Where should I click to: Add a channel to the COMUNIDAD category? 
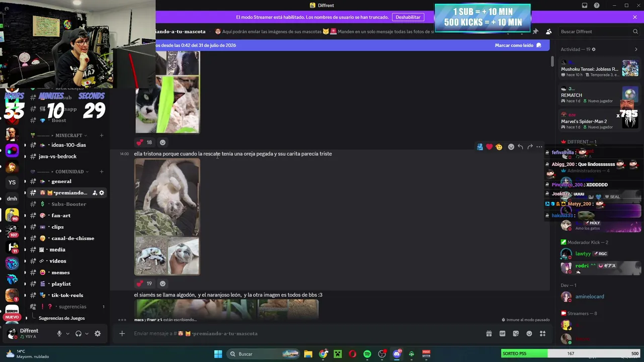pyautogui.click(x=101, y=171)
